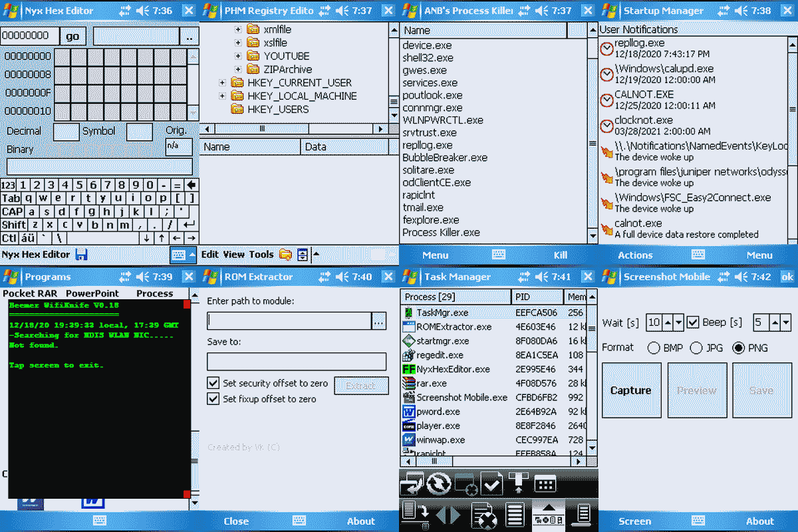Click the device list icon at the end of the Task Manager toolbar
Viewport: 798px width, 532px height.
(x=583, y=515)
